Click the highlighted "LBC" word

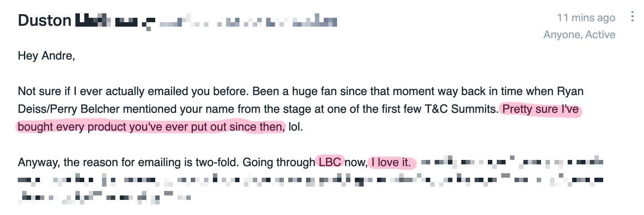click(x=330, y=163)
